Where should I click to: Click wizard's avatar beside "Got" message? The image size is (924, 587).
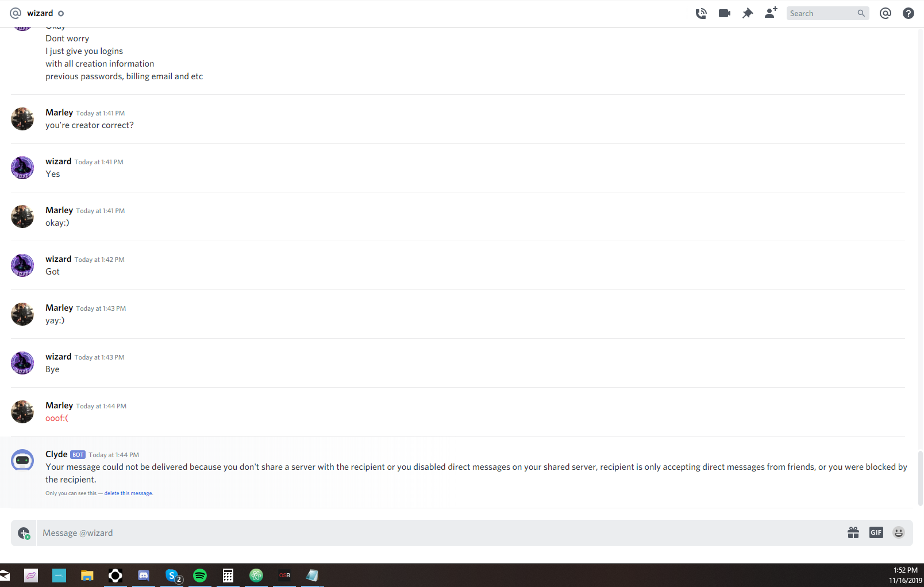coord(22,265)
